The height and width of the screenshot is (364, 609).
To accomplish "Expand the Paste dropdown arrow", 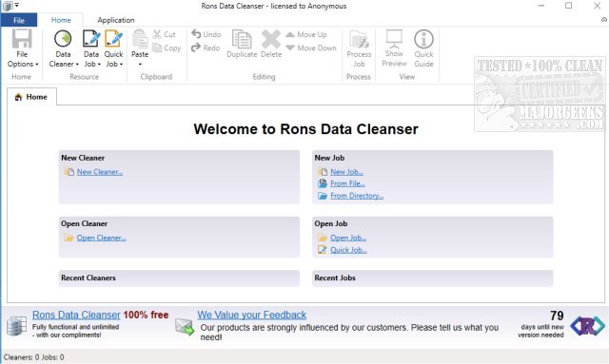I will 140,64.
